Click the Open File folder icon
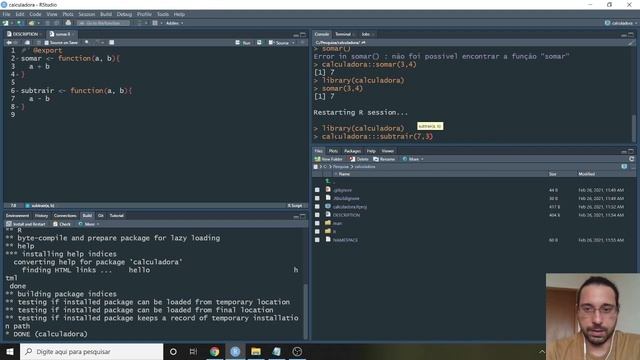Image resolution: width=640 pixels, height=360 pixels. 32,23
